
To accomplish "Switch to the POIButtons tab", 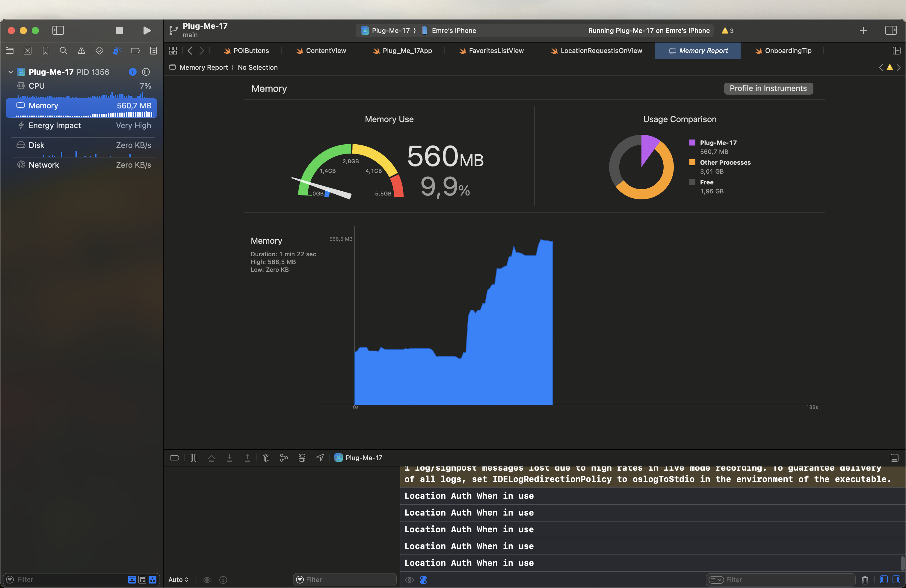I will coord(246,51).
